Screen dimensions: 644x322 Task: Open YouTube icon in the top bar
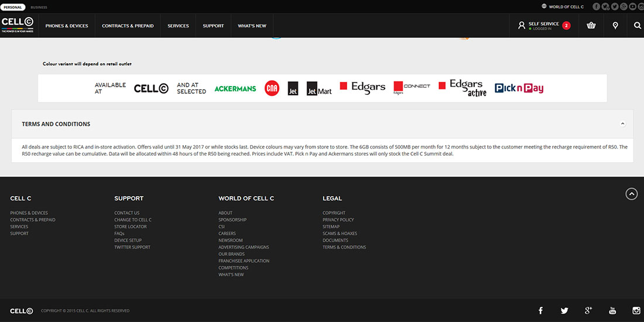[633, 6]
